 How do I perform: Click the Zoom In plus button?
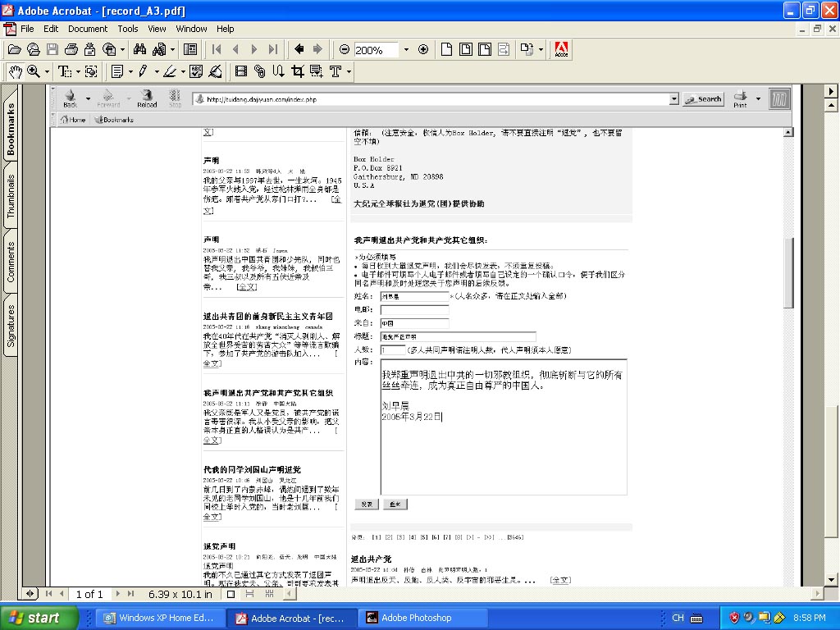click(x=423, y=50)
